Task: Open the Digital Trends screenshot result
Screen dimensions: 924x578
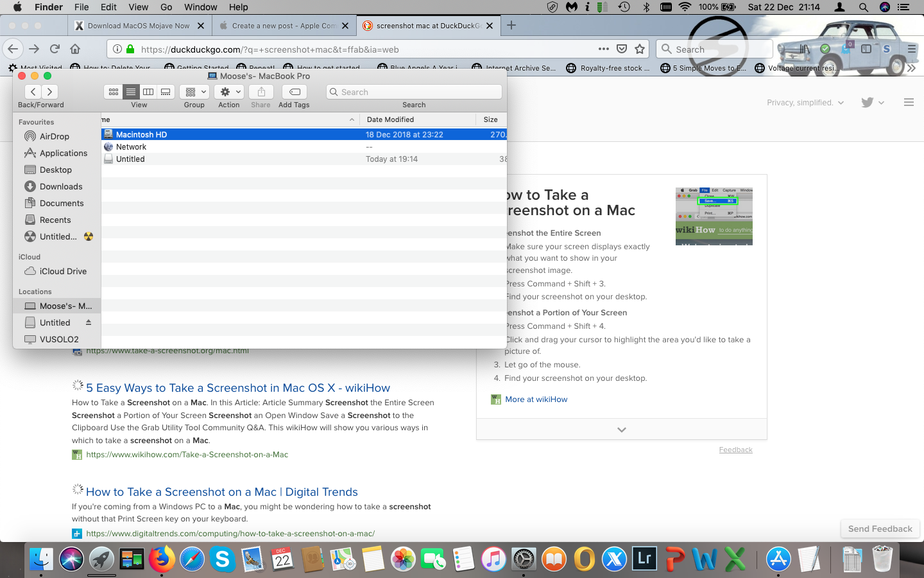Action: pyautogui.click(x=222, y=492)
